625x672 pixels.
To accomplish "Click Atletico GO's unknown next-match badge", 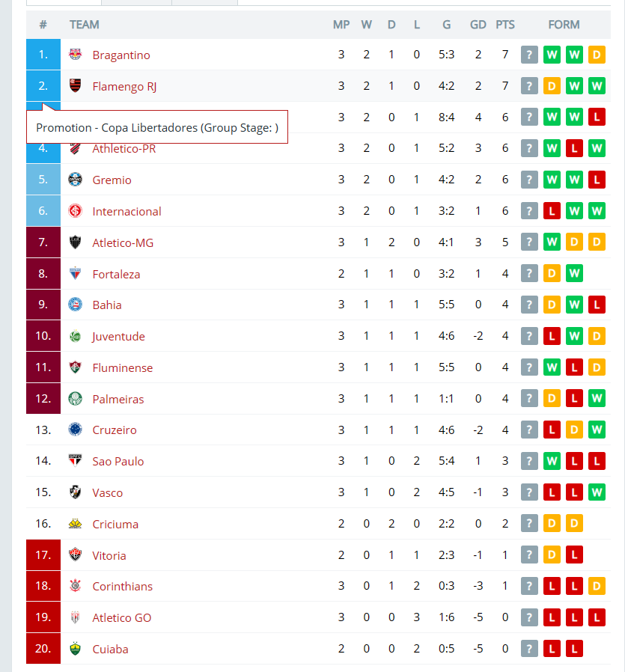I will click(529, 617).
